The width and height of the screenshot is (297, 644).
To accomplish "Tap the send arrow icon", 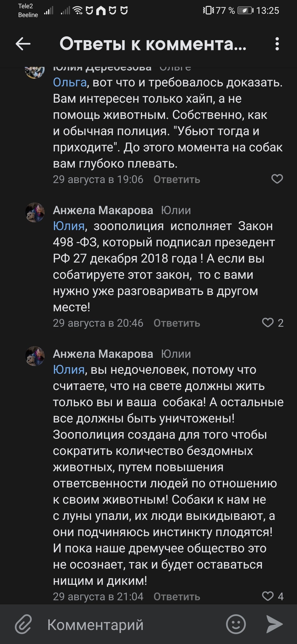I will pyautogui.click(x=274, y=624).
